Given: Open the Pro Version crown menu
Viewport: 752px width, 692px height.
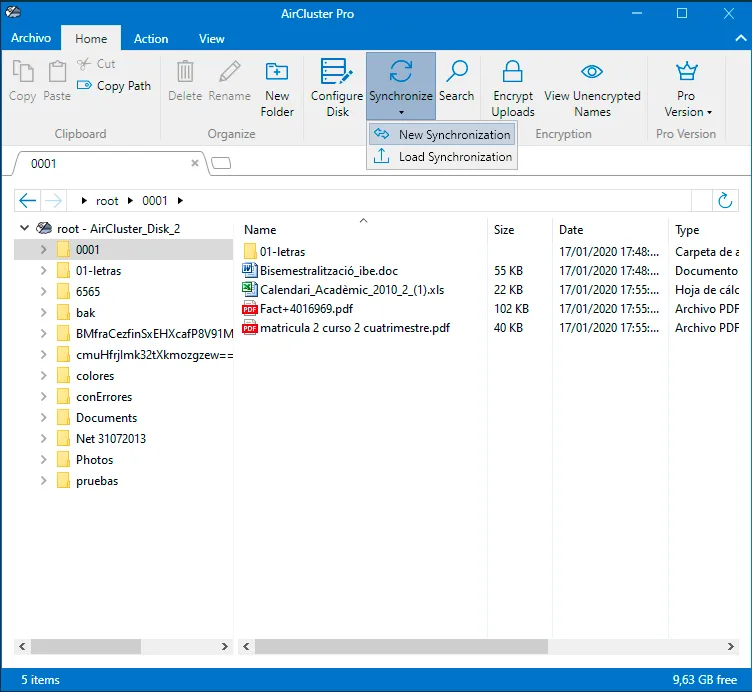Looking at the screenshot, I should pos(687,89).
